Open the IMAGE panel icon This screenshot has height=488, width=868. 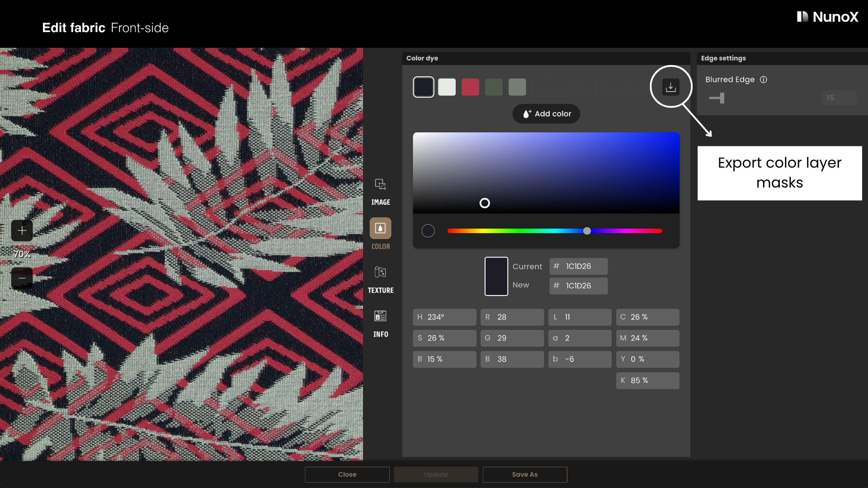click(380, 184)
